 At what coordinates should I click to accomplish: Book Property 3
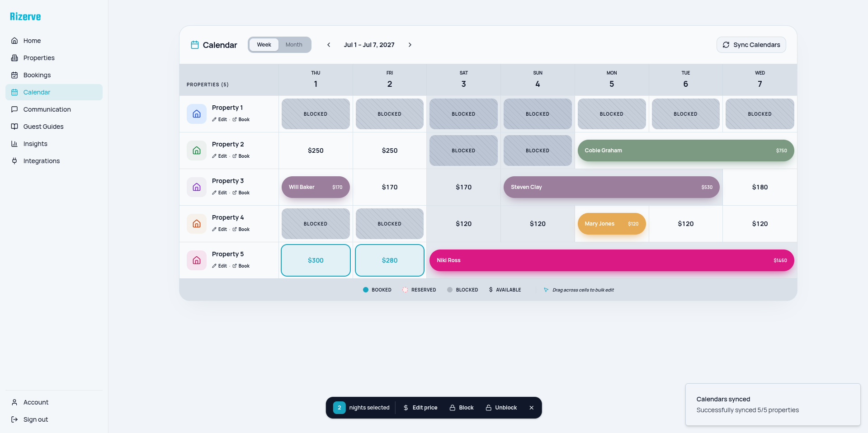pyautogui.click(x=241, y=193)
